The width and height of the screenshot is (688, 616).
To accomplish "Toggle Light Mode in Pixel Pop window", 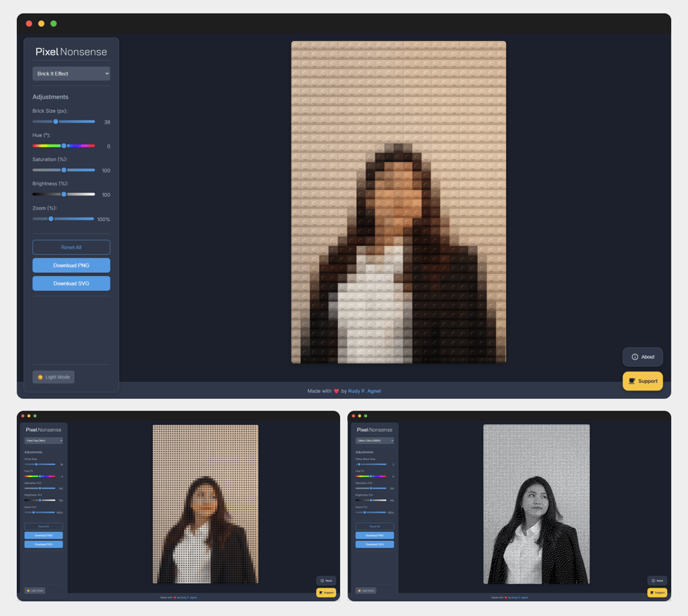I will pyautogui.click(x=35, y=590).
